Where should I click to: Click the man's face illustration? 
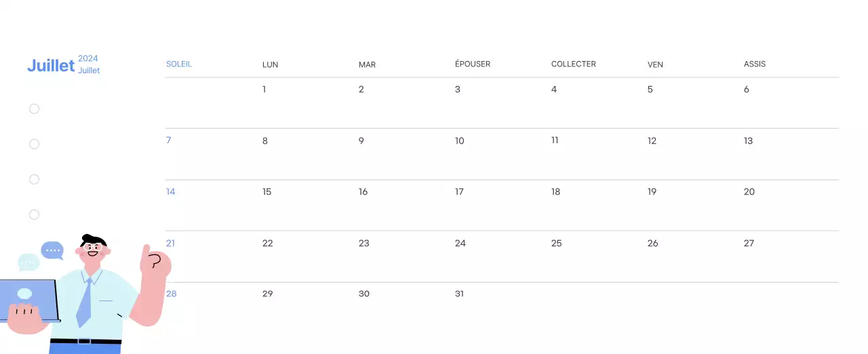[x=94, y=251]
